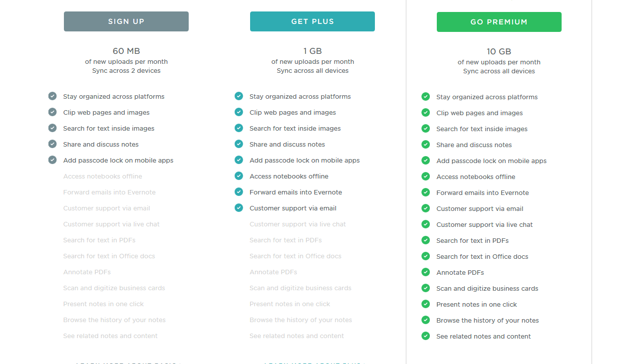Click grayed-out 'Access notebooks offline' in Basic column

pos(103,176)
